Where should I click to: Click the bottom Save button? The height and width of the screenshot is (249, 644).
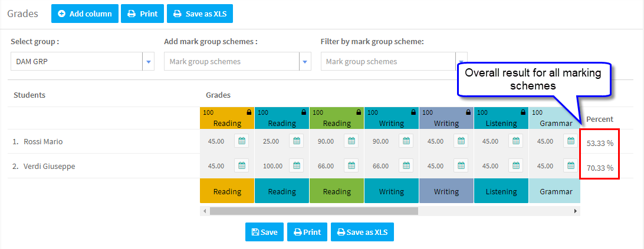coord(264,232)
